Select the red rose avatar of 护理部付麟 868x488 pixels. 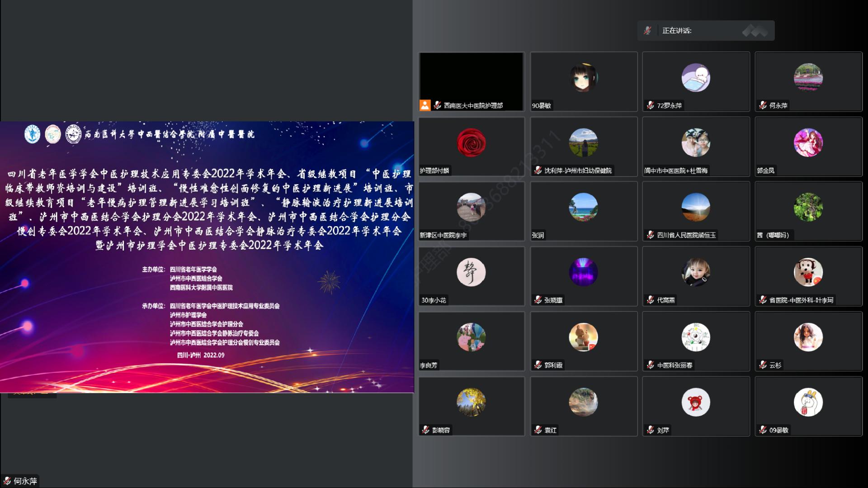click(x=471, y=142)
